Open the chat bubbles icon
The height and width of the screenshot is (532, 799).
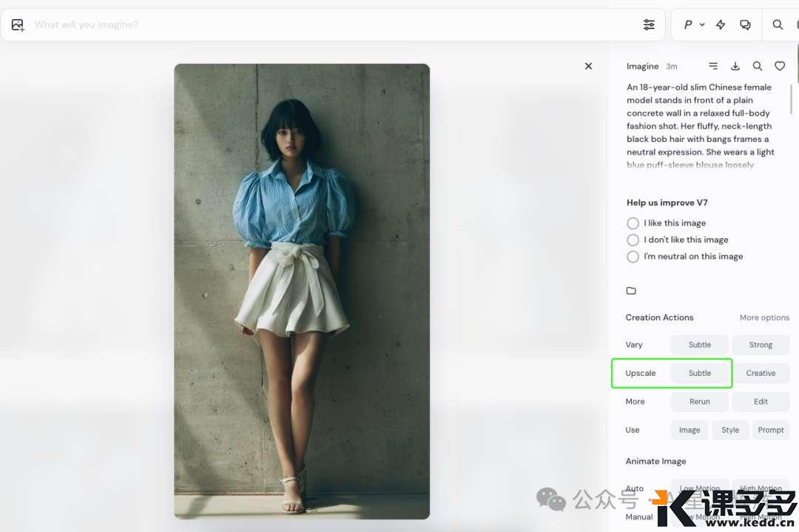(x=745, y=25)
